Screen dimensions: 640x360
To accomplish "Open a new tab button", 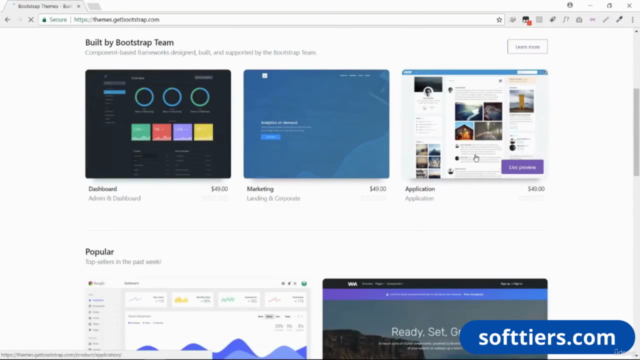I will tap(94, 6).
